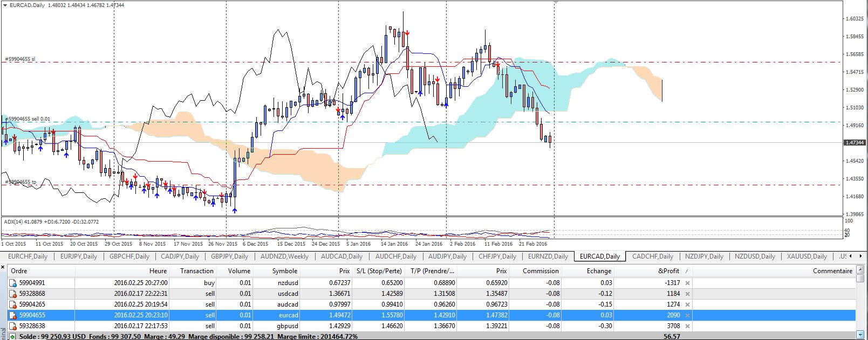Image resolution: width=868 pixels, height=340 pixels.
Task: Sort orders by Profit column header
Action: pyautogui.click(x=669, y=271)
